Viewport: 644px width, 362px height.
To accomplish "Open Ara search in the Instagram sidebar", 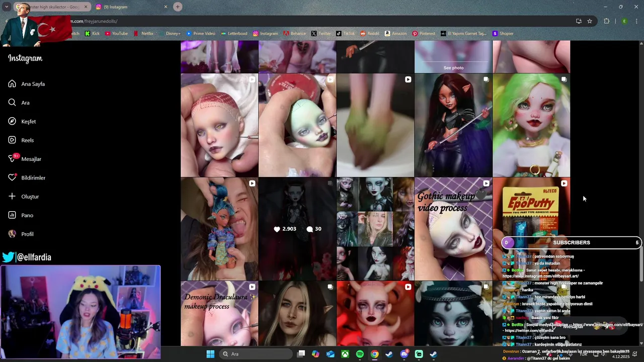I will coord(19,103).
